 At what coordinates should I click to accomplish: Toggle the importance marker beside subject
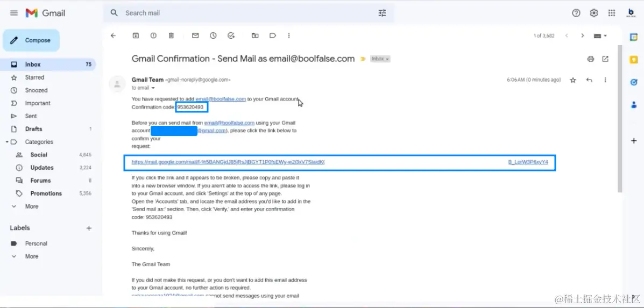coord(363,59)
